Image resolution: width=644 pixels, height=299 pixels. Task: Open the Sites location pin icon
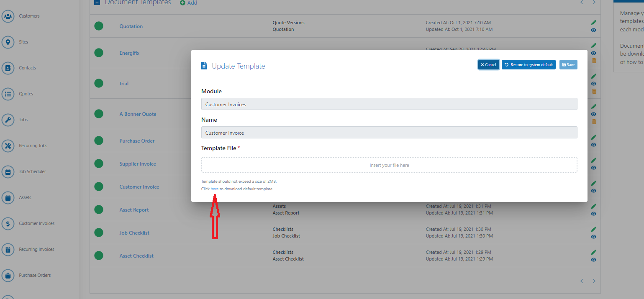click(8, 42)
